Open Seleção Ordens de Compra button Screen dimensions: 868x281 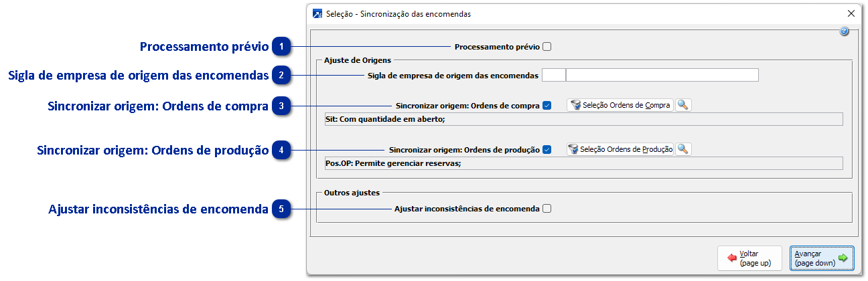click(620, 105)
